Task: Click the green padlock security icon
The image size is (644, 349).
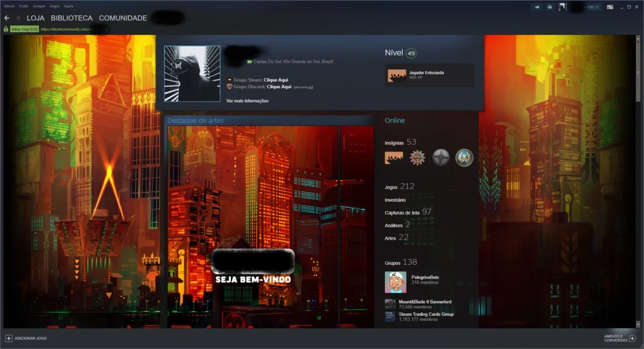Action: [x=6, y=29]
